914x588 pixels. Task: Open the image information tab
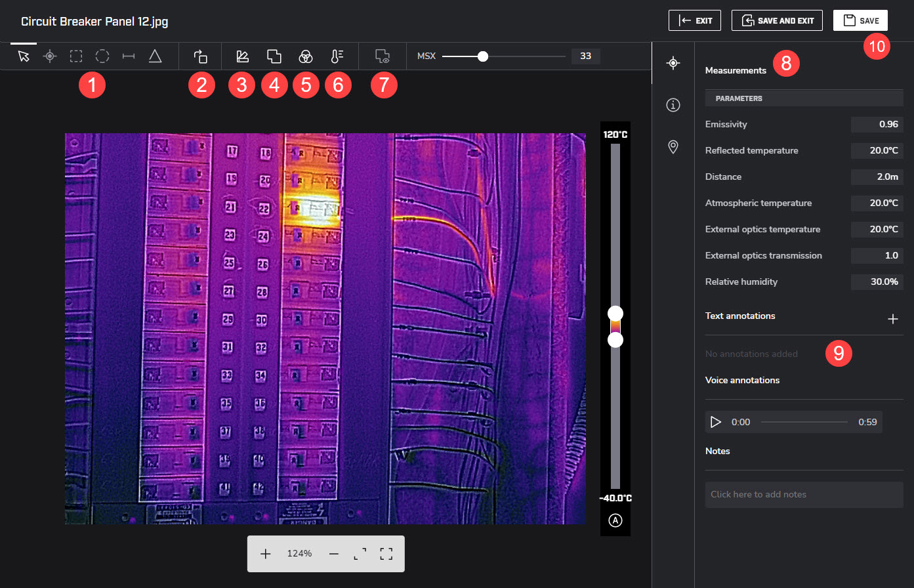[x=673, y=105]
